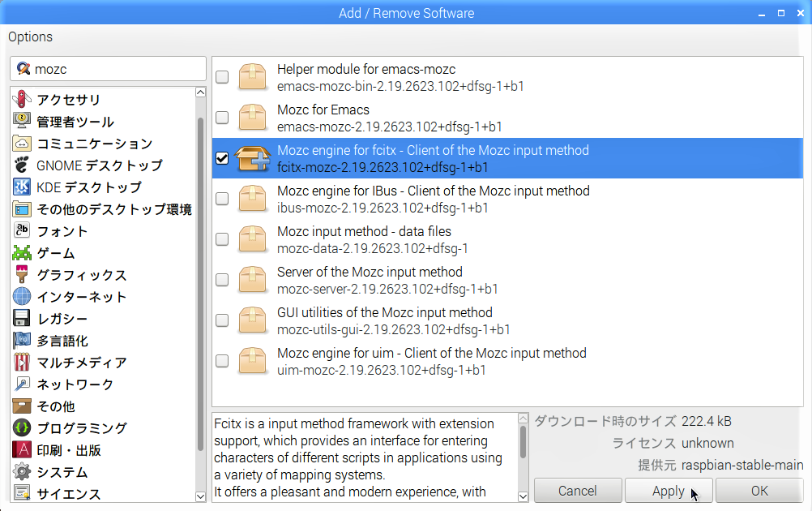This screenshot has width=812, height=511.
Task: Click the ライセンス unknown value
Action: (707, 443)
